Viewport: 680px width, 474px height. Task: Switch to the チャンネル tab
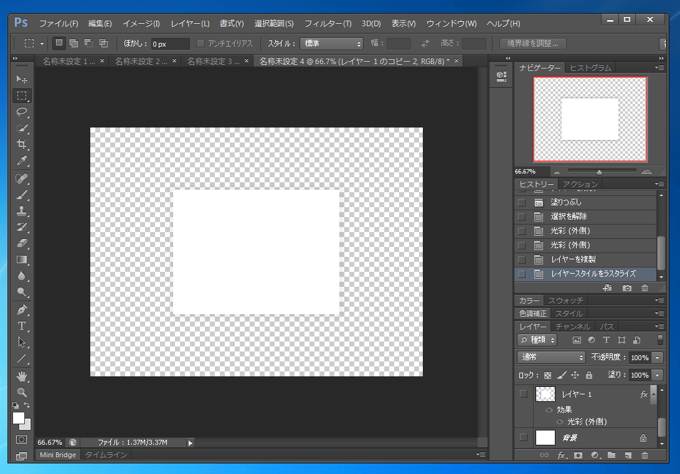pos(572,327)
